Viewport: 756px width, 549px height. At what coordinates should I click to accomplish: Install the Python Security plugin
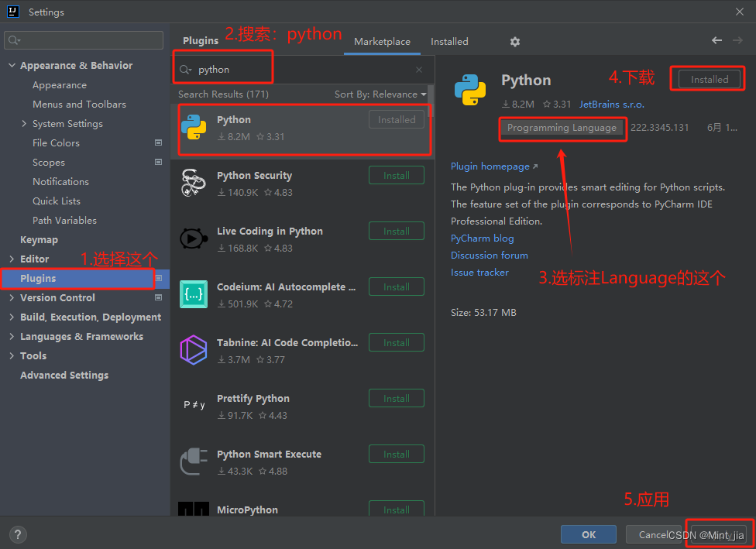(397, 176)
